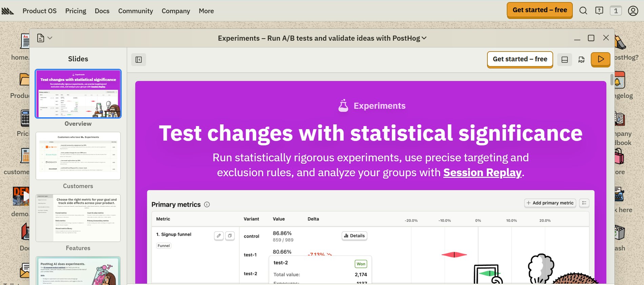Click the slide viewer vertical scrollbar

point(612,80)
